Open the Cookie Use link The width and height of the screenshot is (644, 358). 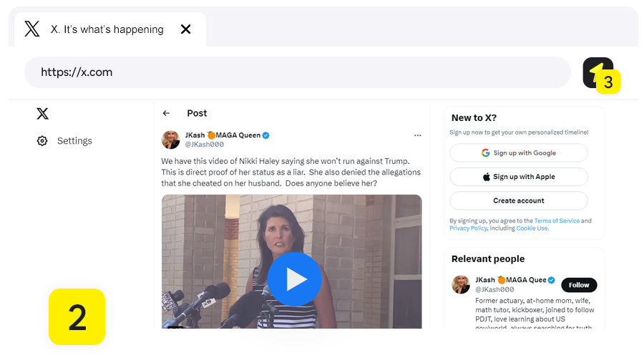532,228
